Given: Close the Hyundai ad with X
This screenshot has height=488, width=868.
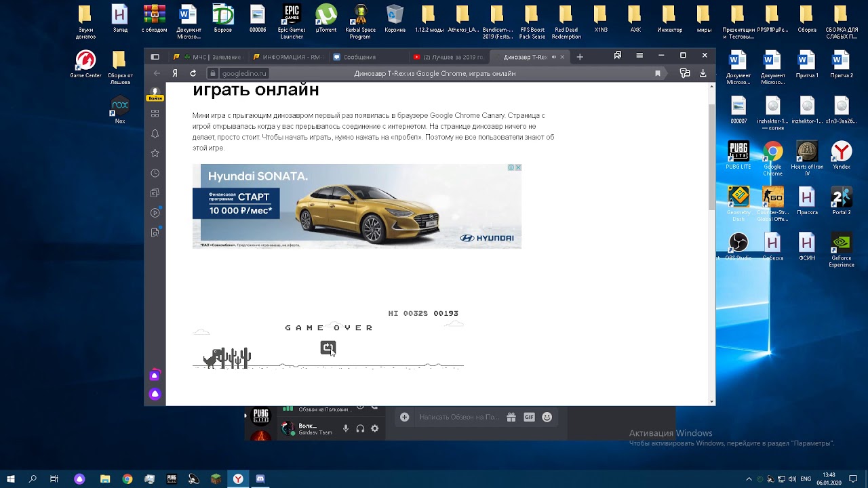Looking at the screenshot, I should (x=518, y=167).
